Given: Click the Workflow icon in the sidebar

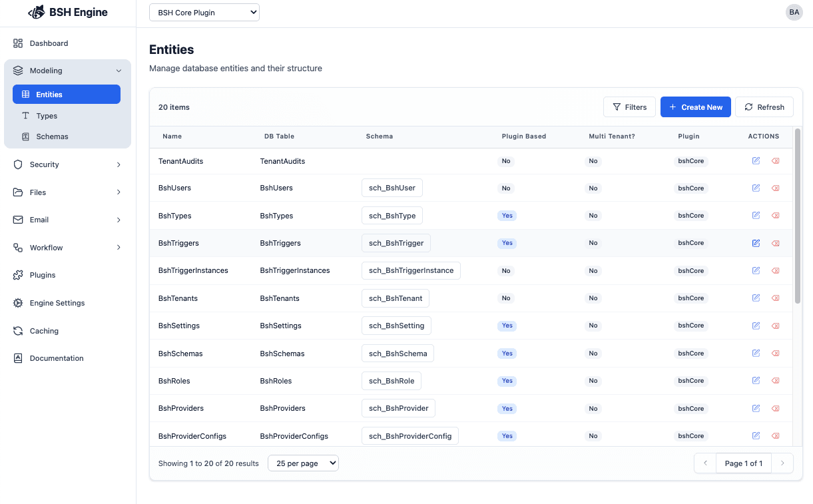Looking at the screenshot, I should point(18,248).
